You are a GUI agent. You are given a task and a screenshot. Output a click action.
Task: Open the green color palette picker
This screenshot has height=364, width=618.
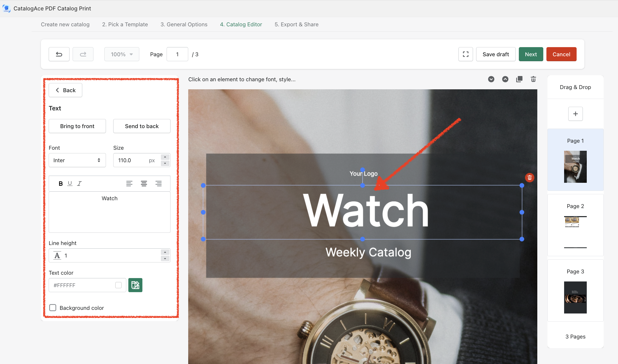(x=135, y=285)
